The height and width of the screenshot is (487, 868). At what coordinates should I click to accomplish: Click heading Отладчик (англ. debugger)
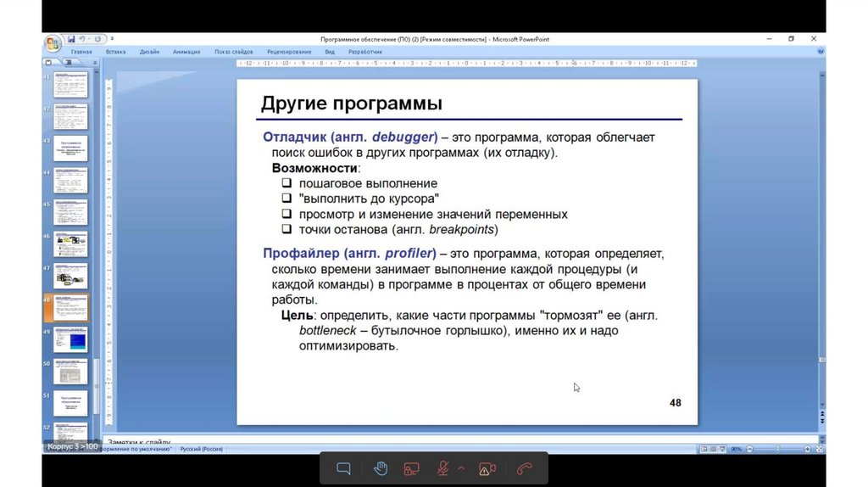pos(350,137)
